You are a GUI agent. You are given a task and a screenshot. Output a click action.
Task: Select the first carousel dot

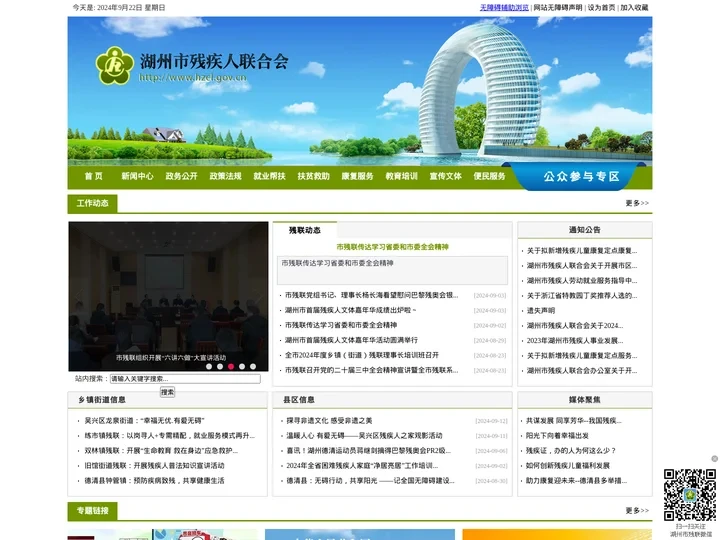point(209,366)
